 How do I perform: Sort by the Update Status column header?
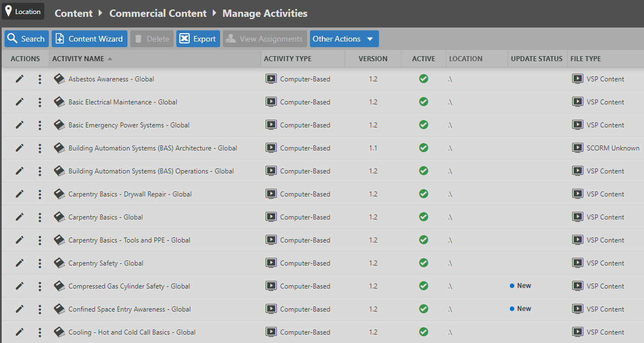click(x=536, y=59)
